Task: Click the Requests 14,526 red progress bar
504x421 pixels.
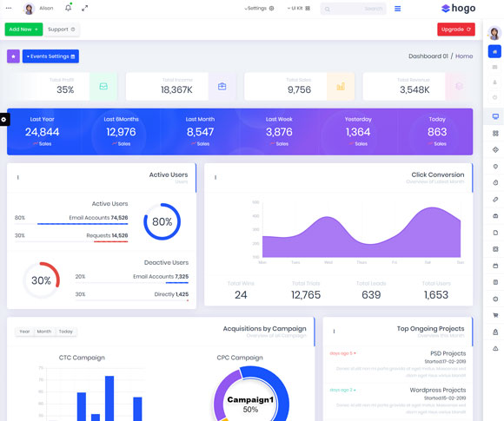Action: click(x=110, y=241)
